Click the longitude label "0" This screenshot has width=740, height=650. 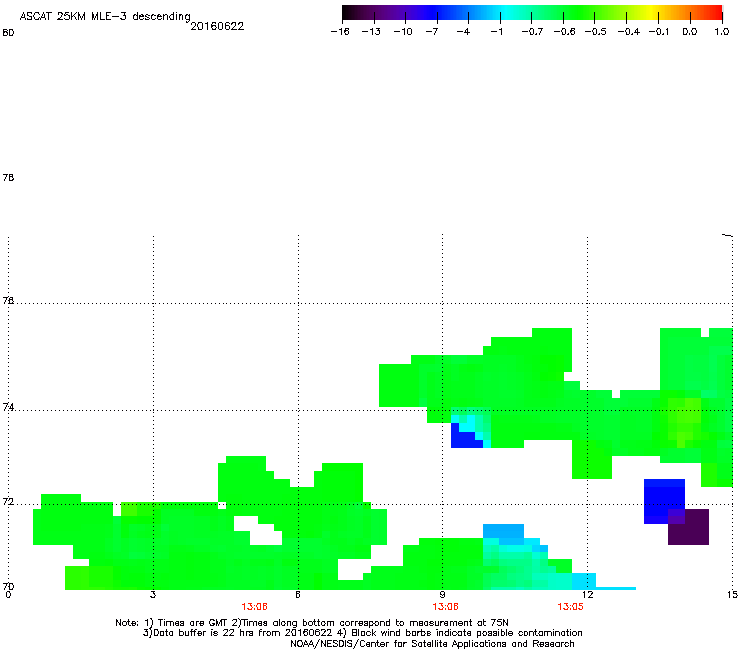(8, 595)
